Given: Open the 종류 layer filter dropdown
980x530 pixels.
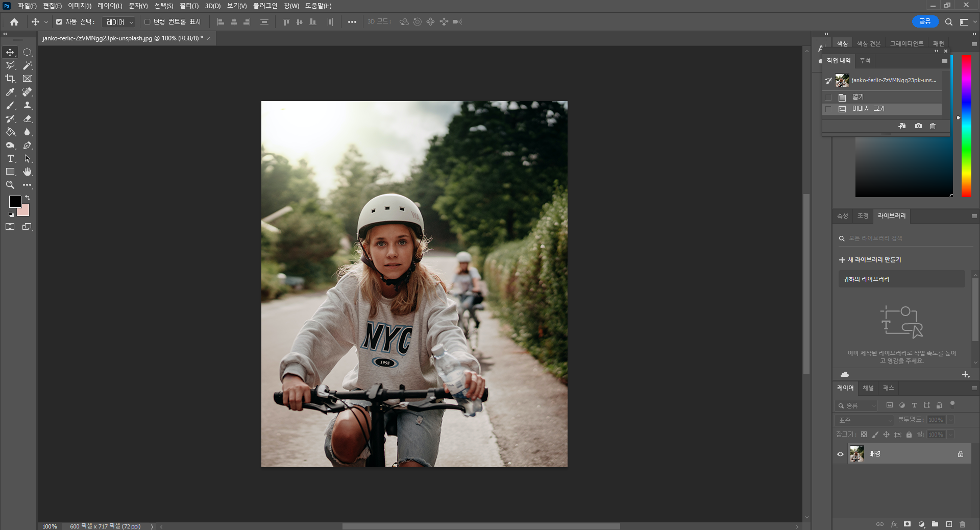Looking at the screenshot, I should tap(856, 405).
